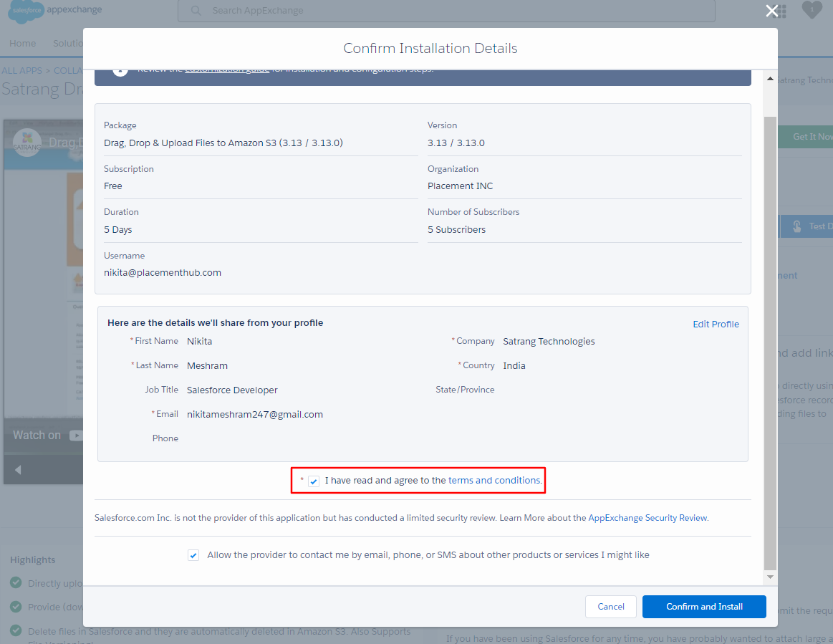Go to the Home tab in the navigation

click(x=22, y=44)
